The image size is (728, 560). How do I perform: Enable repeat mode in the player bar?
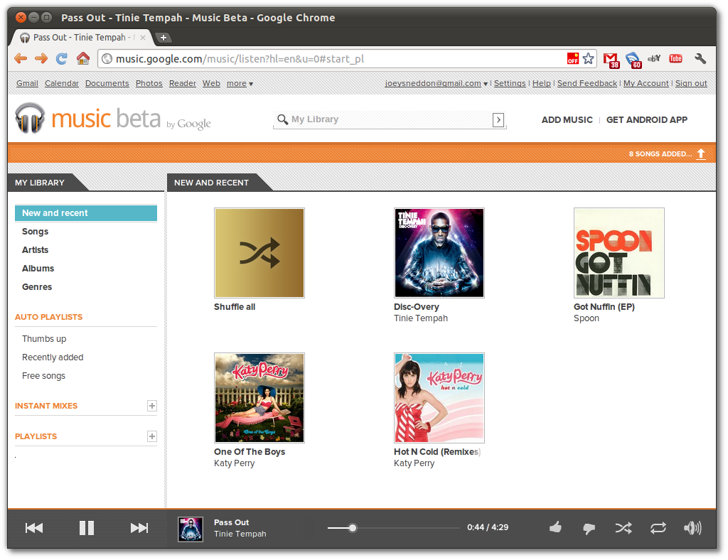[x=658, y=528]
